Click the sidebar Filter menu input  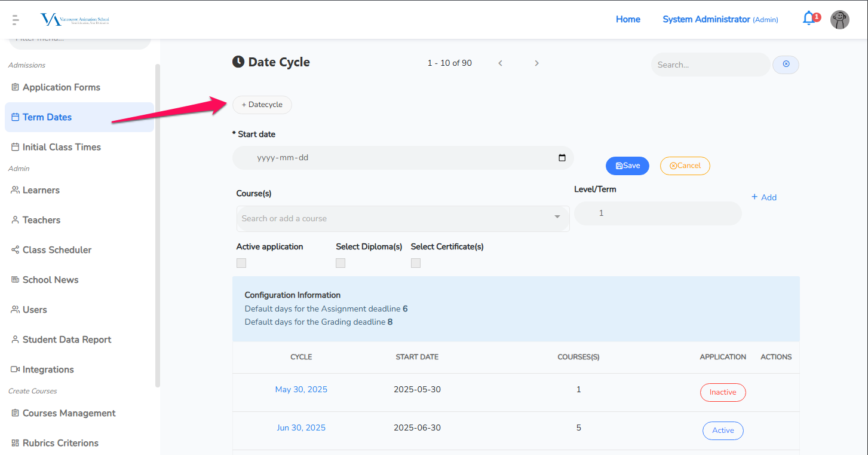point(79,42)
